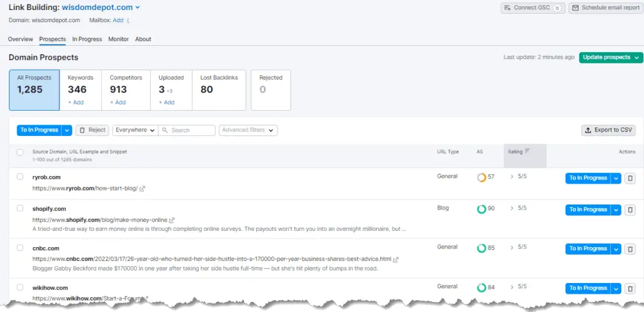Switch to the Monitor tab
This screenshot has height=312, width=644.
tap(118, 40)
